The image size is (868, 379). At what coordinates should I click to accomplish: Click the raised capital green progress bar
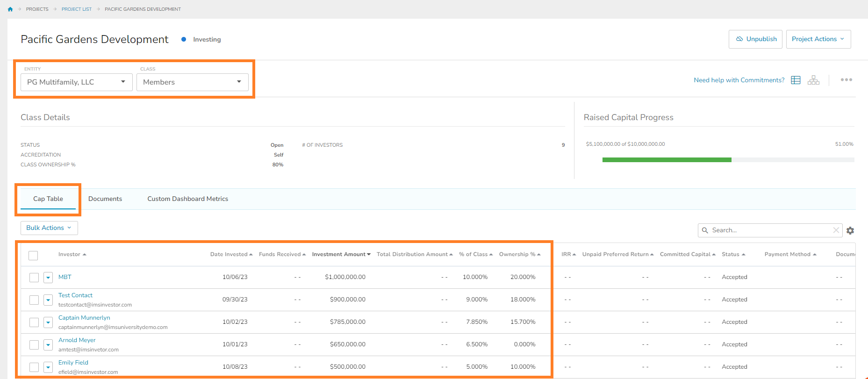pyautogui.click(x=667, y=160)
